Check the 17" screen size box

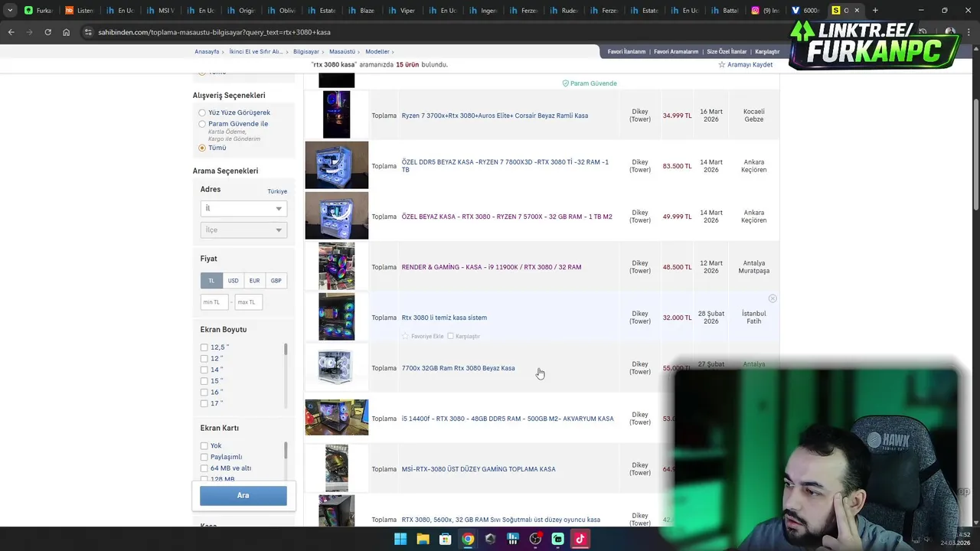(204, 403)
